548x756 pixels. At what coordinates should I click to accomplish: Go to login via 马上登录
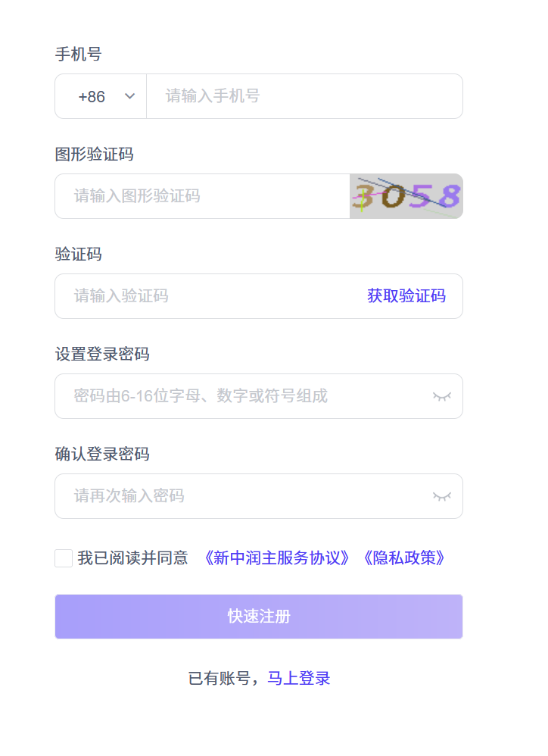pyautogui.click(x=298, y=678)
